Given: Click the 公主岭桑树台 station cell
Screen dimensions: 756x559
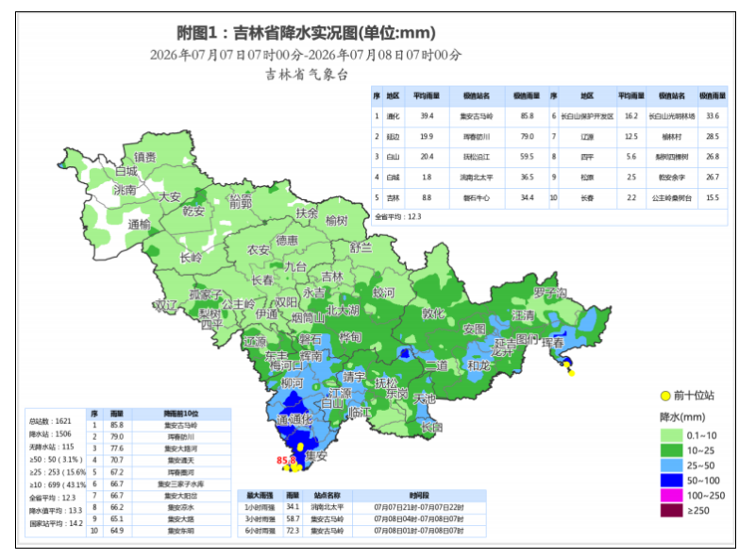Looking at the screenshot, I should (672, 197).
